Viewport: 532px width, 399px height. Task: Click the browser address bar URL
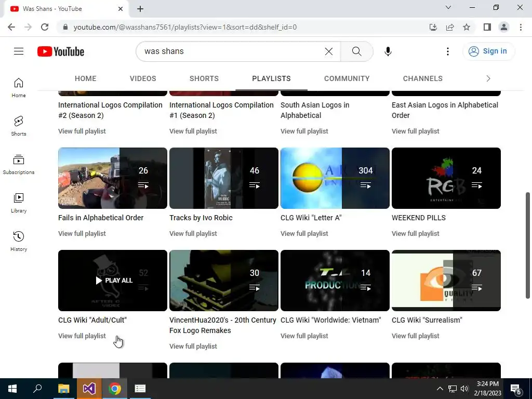point(185,27)
